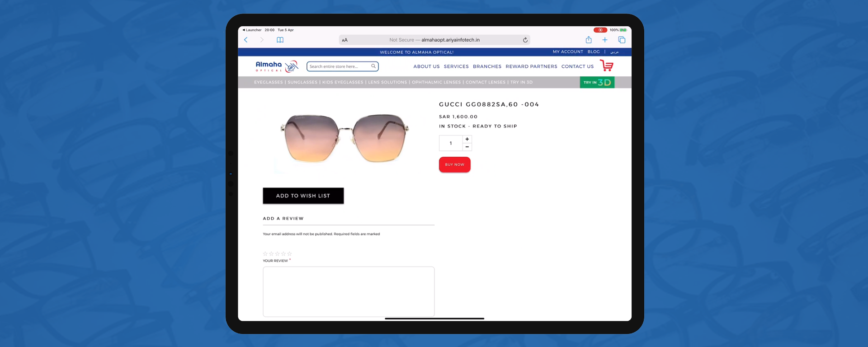Switch language to Arabic
The image size is (868, 347).
point(614,52)
